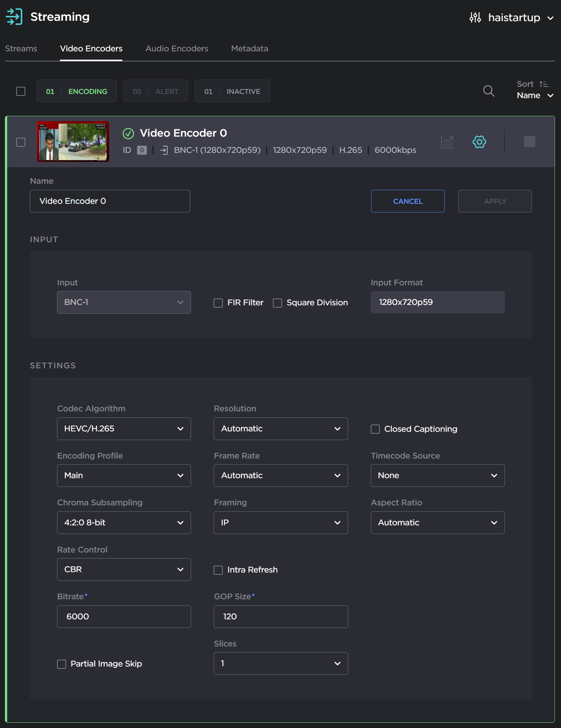Click the sort order direction icon
561x728 pixels.
[x=544, y=84]
